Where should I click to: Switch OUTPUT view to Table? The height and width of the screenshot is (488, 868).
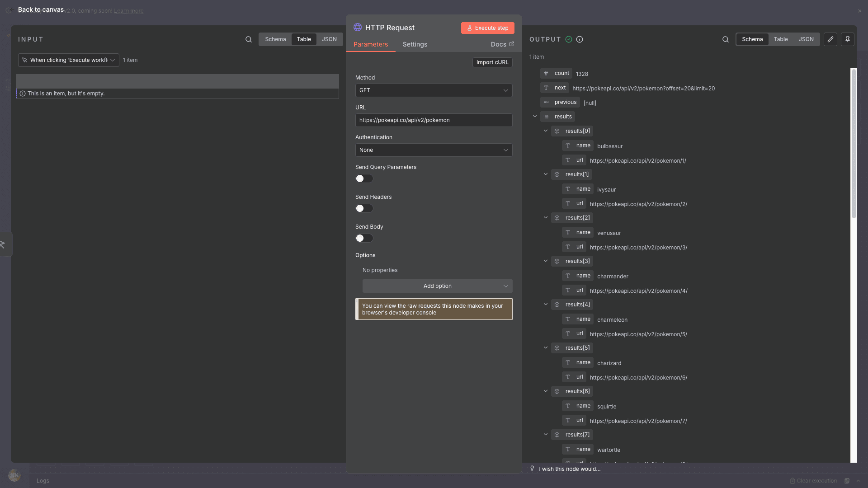click(781, 39)
